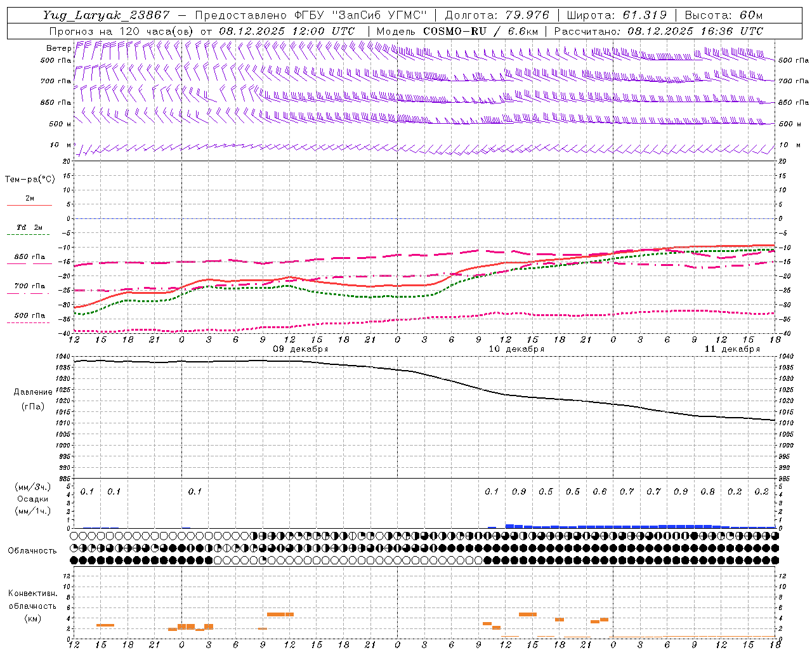The height and width of the screenshot is (650, 812).
Task: Click the (мм/3ч.) units label
Action: coord(33,487)
